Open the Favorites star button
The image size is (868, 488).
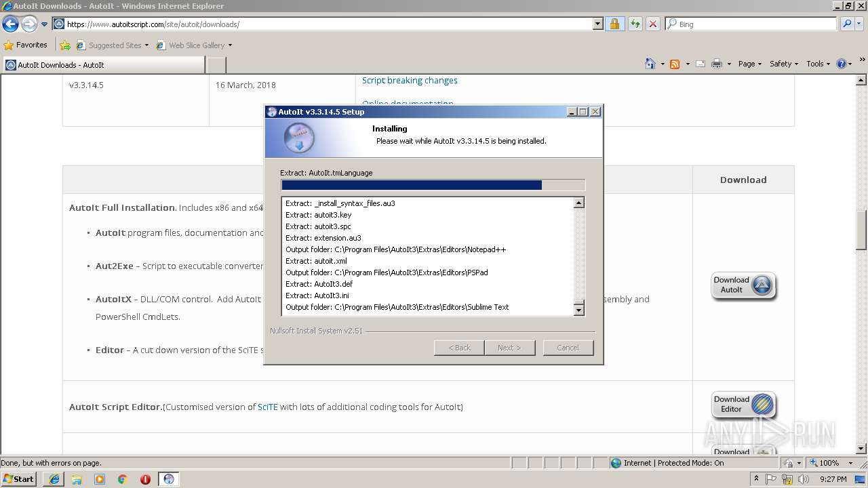click(26, 45)
